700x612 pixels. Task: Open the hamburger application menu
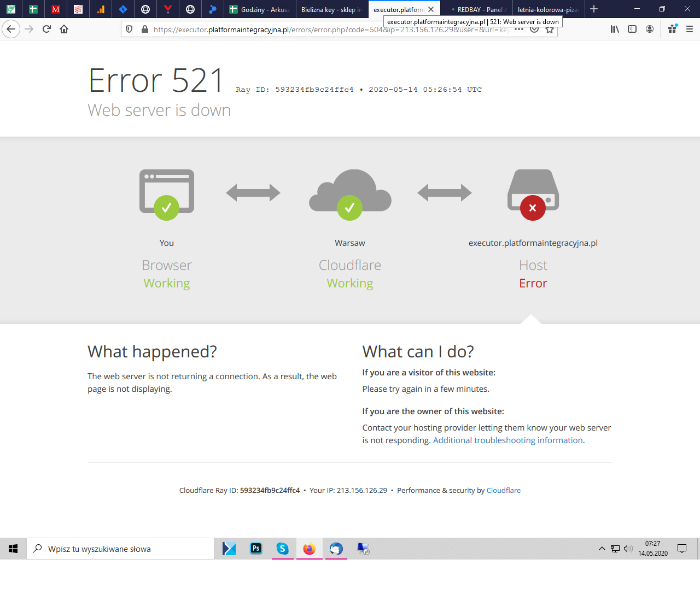click(x=689, y=29)
